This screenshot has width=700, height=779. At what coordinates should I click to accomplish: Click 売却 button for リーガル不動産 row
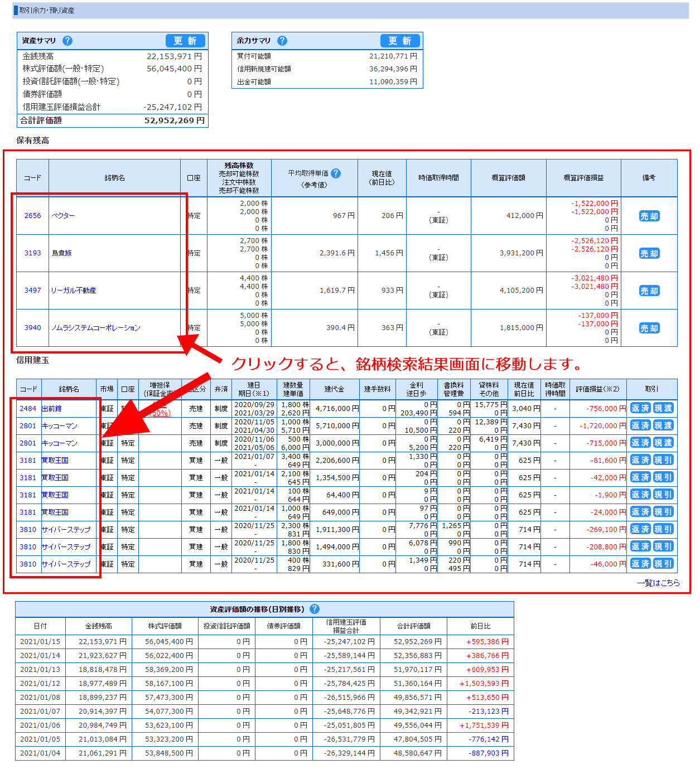point(649,291)
